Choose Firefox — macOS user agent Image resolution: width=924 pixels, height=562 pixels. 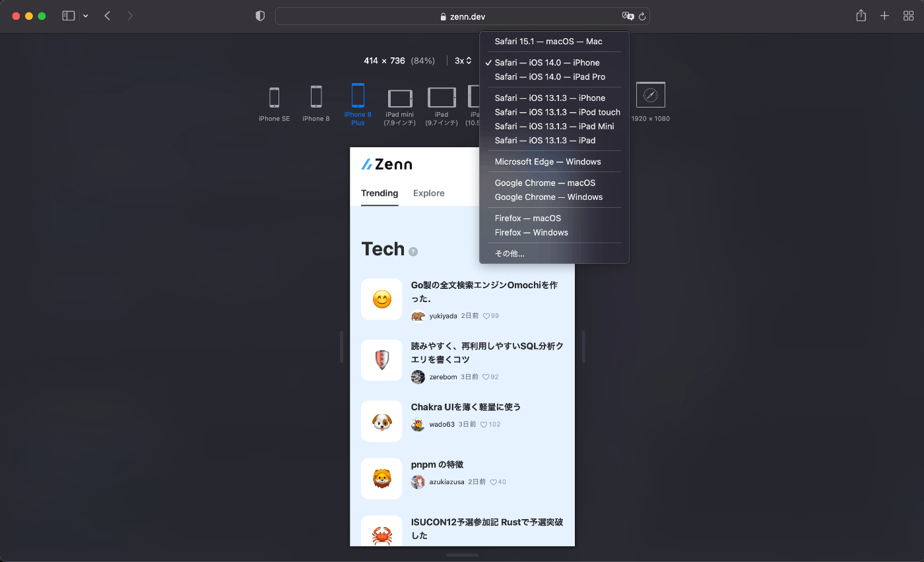554,218
